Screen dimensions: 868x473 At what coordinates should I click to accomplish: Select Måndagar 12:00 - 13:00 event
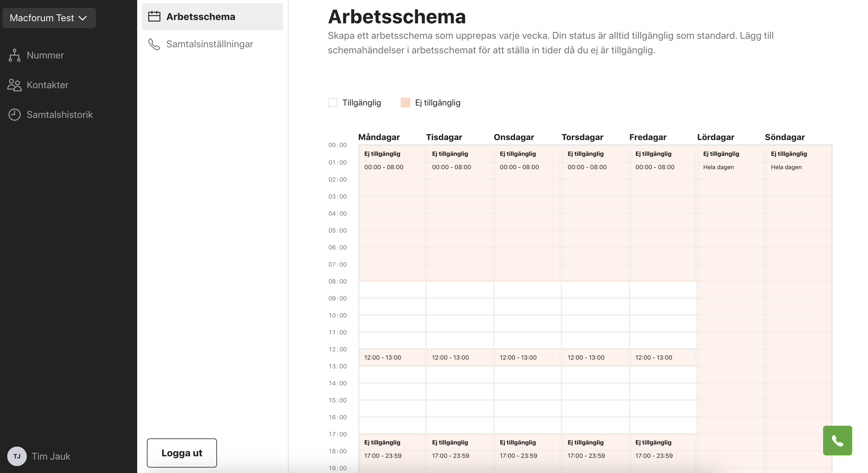pos(392,357)
